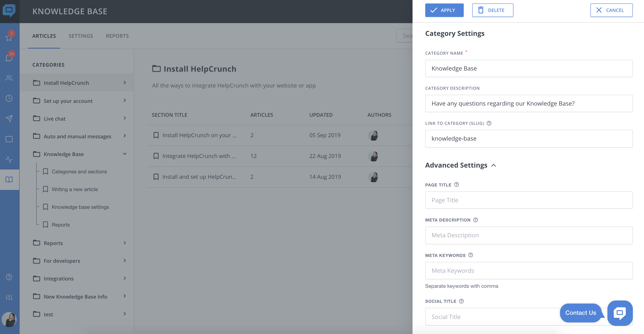Open Install and set up HelpCrun section row
This screenshot has height=334, width=644.
(x=279, y=177)
